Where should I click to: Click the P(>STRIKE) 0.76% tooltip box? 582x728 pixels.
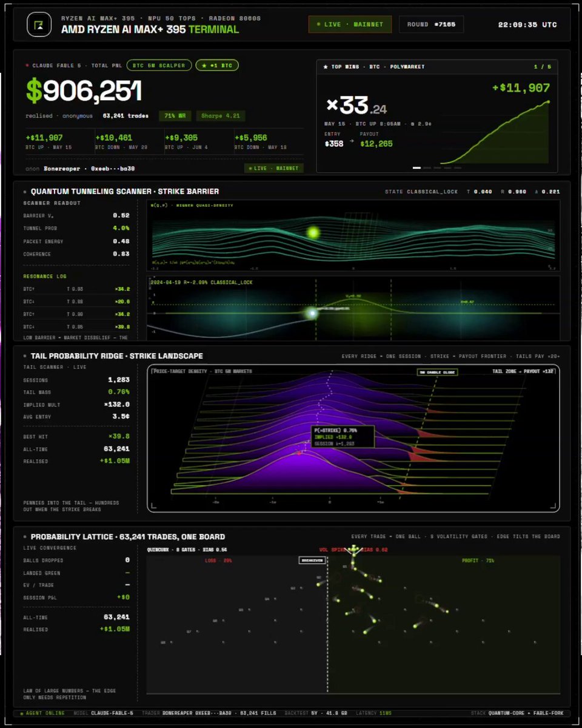342,437
